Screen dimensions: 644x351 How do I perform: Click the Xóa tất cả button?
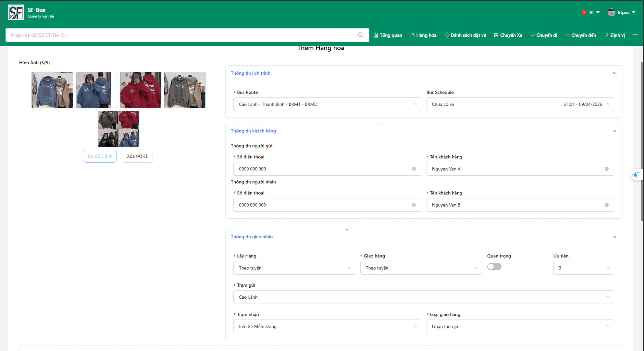coord(137,156)
